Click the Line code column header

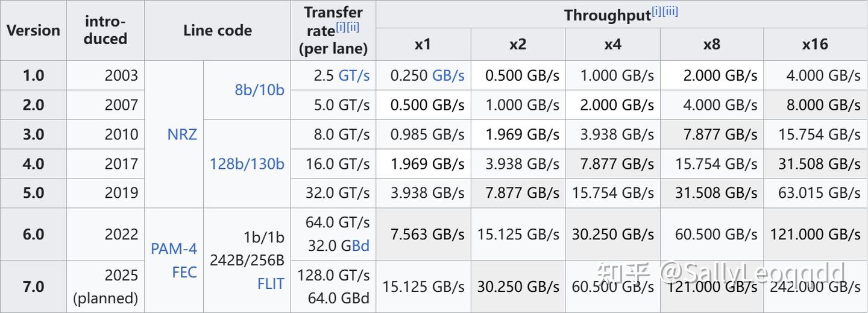point(218,30)
